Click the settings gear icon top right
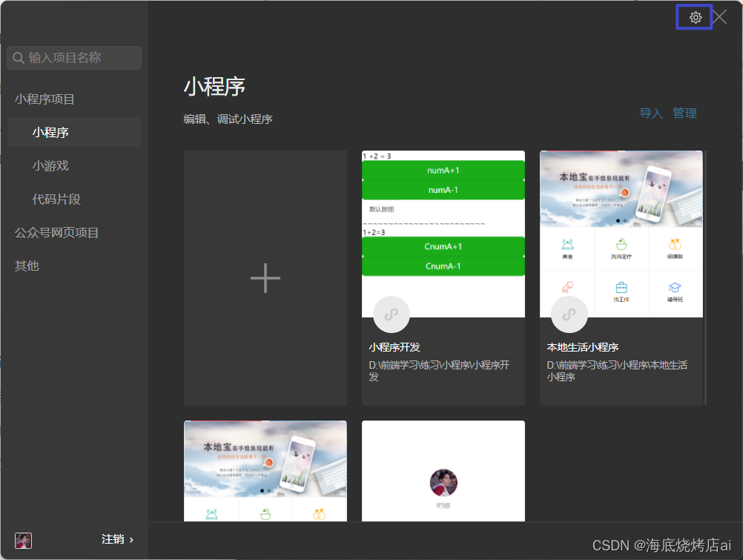Viewport: 743px width, 560px height. (694, 17)
